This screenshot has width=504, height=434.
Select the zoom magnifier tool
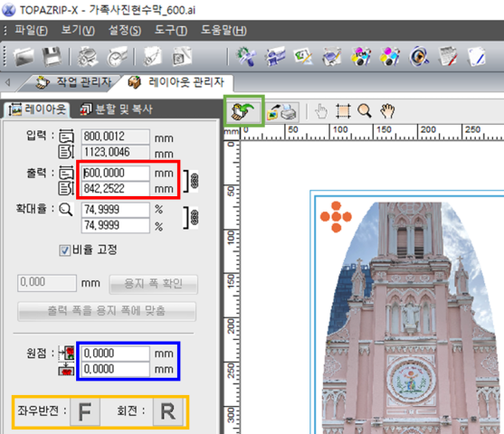(365, 111)
